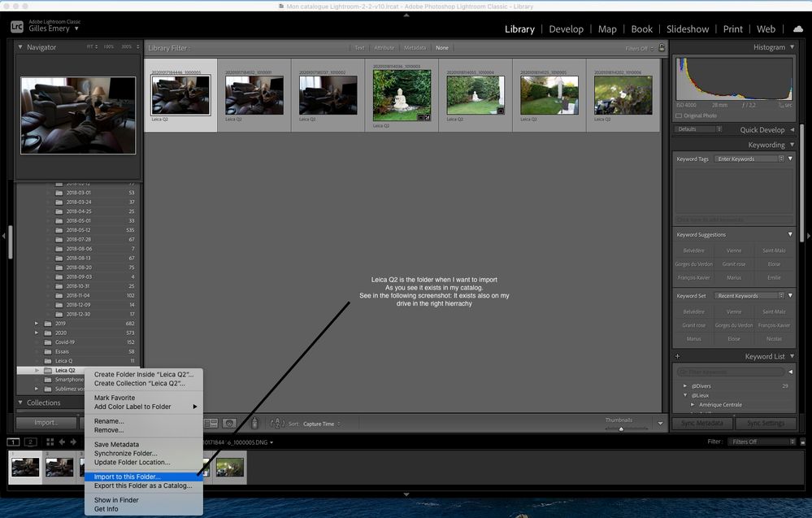The image size is (812, 518).
Task: Collapse left panel with edge arrow
Action: coord(3,236)
